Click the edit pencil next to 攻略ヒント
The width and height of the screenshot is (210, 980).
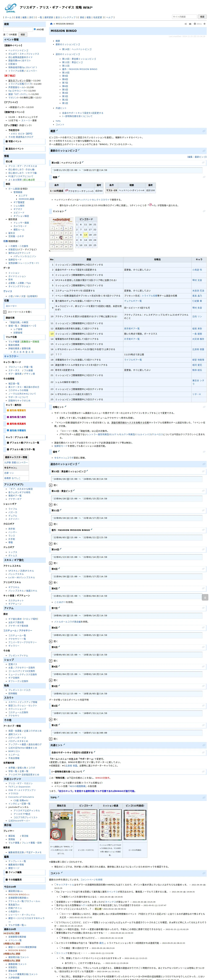click(66, 406)
